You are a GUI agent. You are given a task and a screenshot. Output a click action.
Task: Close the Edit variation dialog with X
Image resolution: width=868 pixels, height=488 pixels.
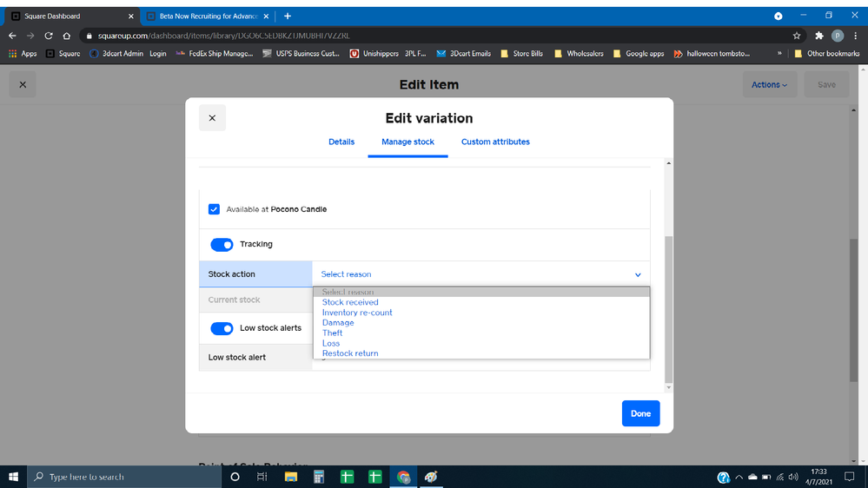pyautogui.click(x=212, y=118)
